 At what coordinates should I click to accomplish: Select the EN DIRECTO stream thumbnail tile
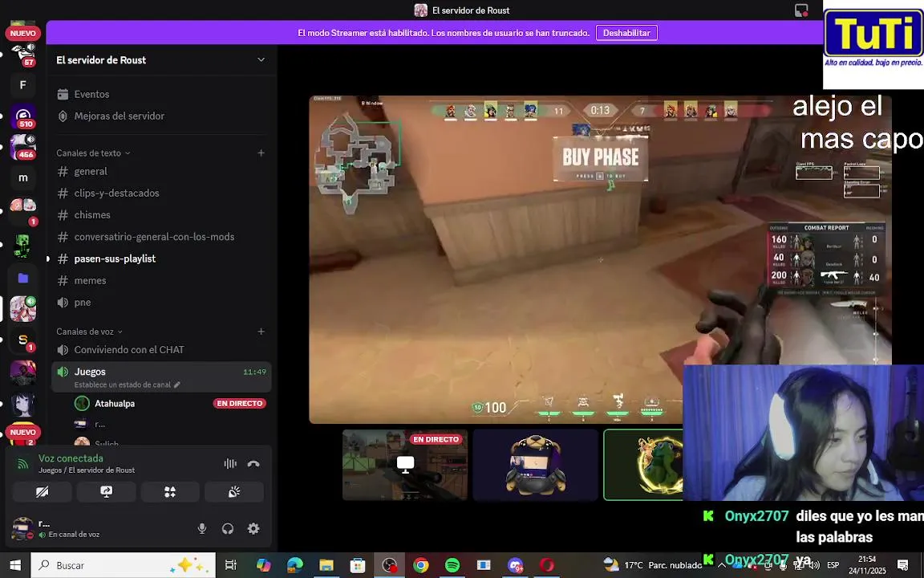click(x=405, y=465)
